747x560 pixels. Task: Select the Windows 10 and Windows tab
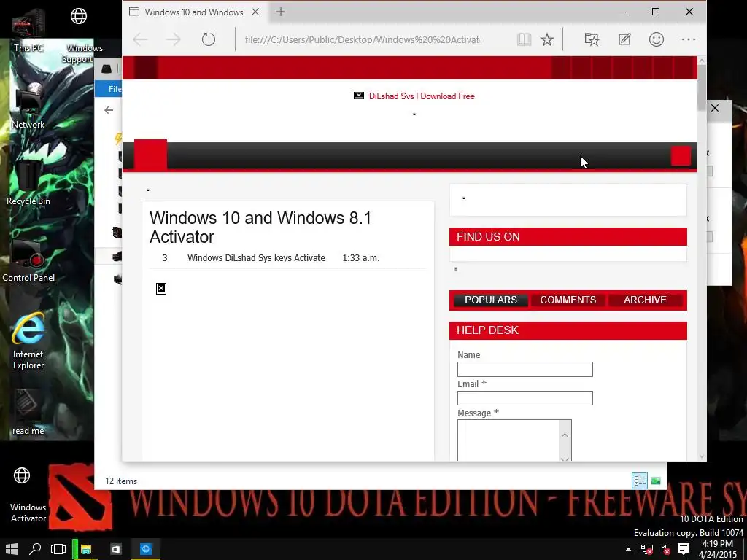[194, 12]
